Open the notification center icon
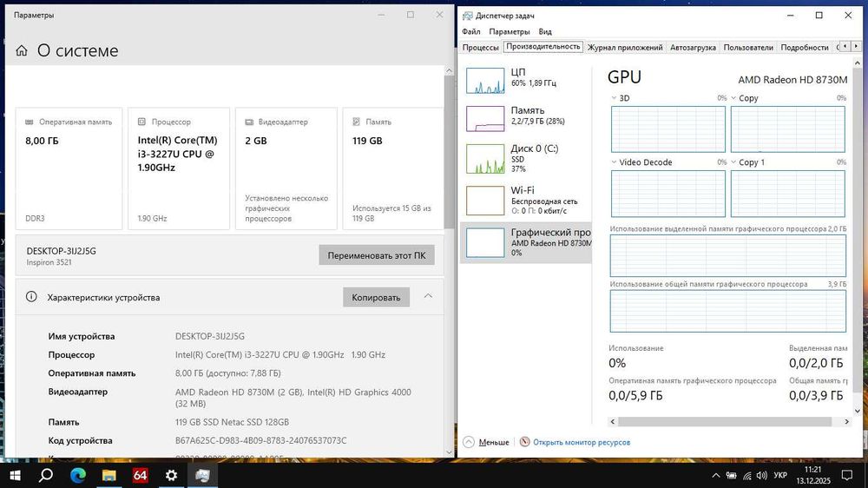Viewport: 868px width, 488px height. click(x=847, y=475)
